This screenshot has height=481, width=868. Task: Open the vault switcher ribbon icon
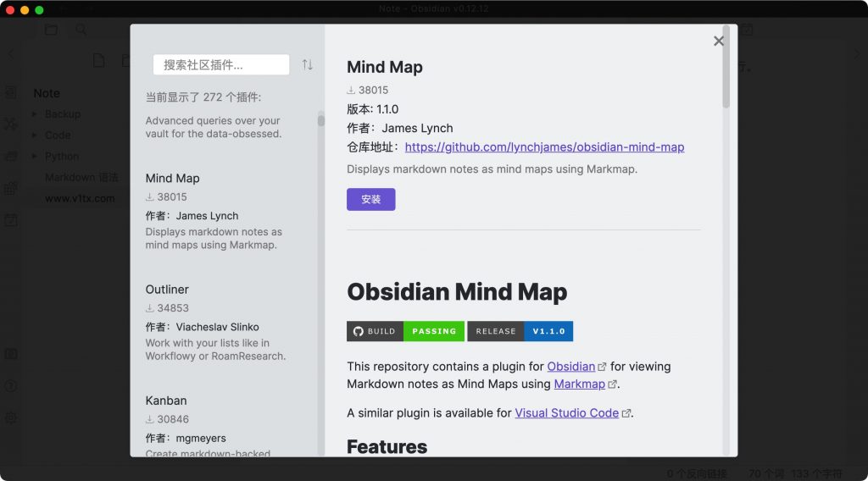tap(11, 354)
